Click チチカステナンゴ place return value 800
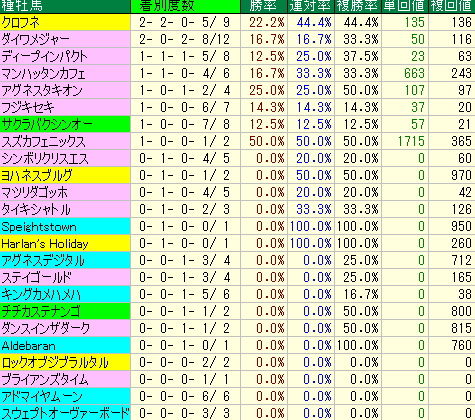This screenshot has width=475, height=420. [x=462, y=311]
